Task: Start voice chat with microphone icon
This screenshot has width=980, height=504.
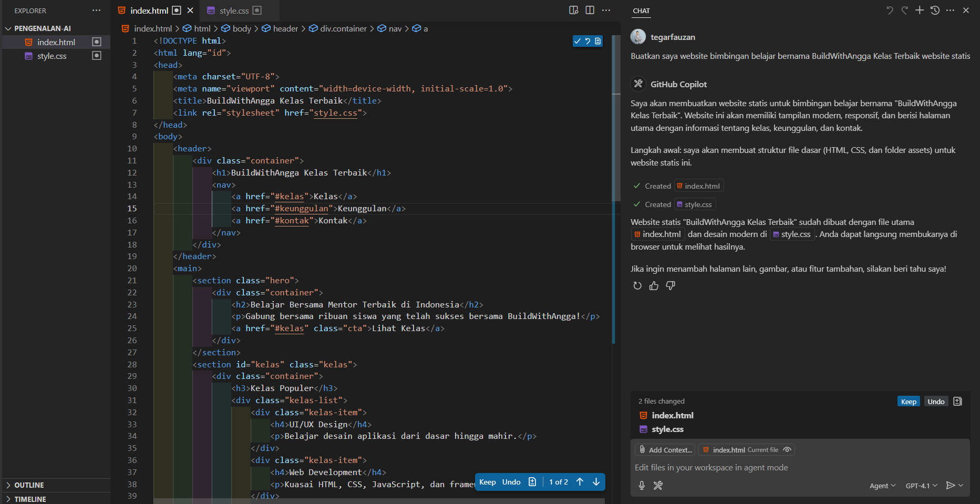Action: pyautogui.click(x=642, y=486)
